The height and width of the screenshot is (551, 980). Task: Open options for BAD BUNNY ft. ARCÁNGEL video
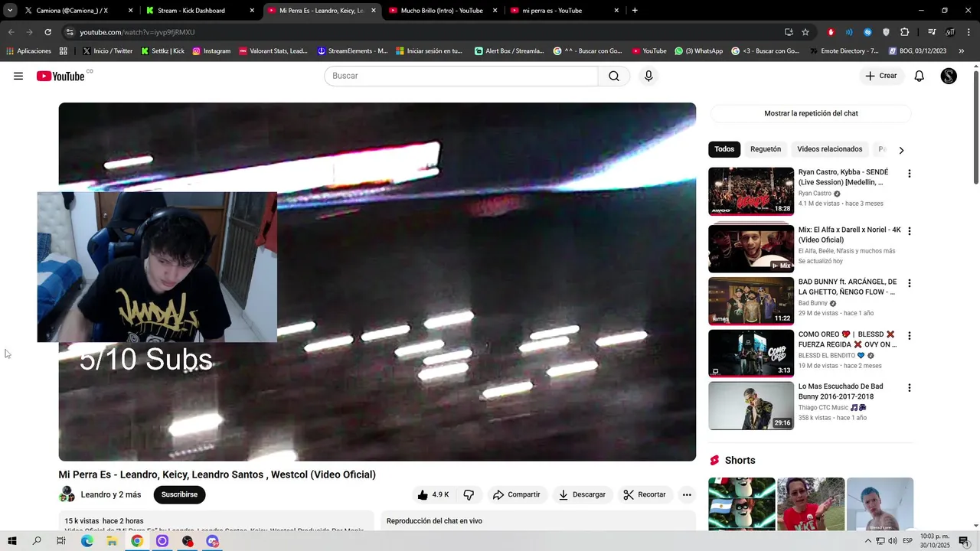click(909, 283)
